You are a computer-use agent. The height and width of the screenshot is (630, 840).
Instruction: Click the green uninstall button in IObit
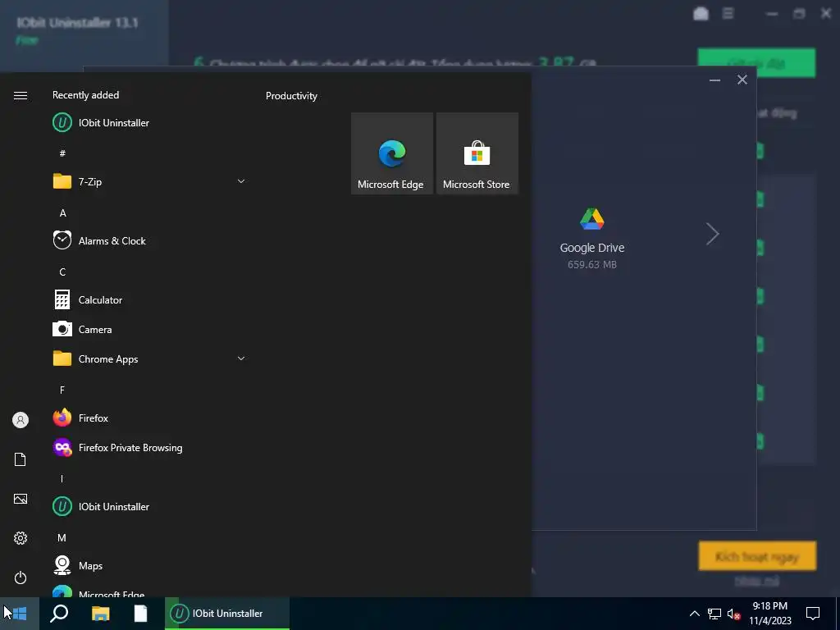pyautogui.click(x=756, y=63)
